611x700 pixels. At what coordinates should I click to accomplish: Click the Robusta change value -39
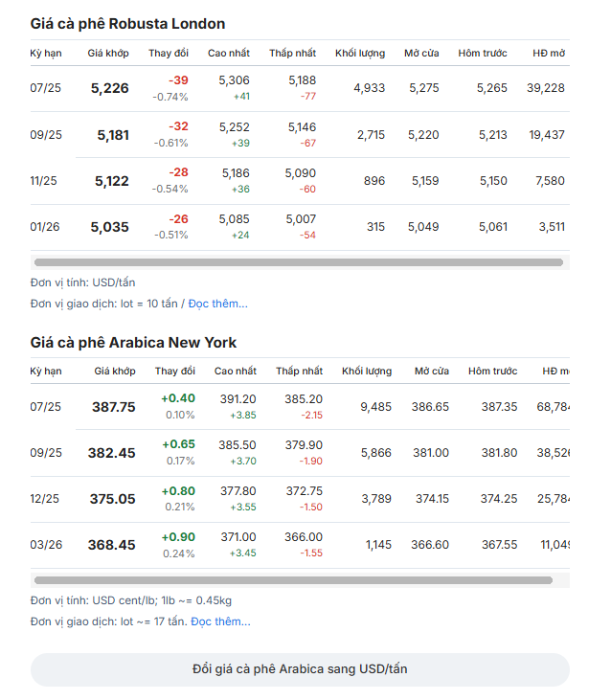[178, 80]
